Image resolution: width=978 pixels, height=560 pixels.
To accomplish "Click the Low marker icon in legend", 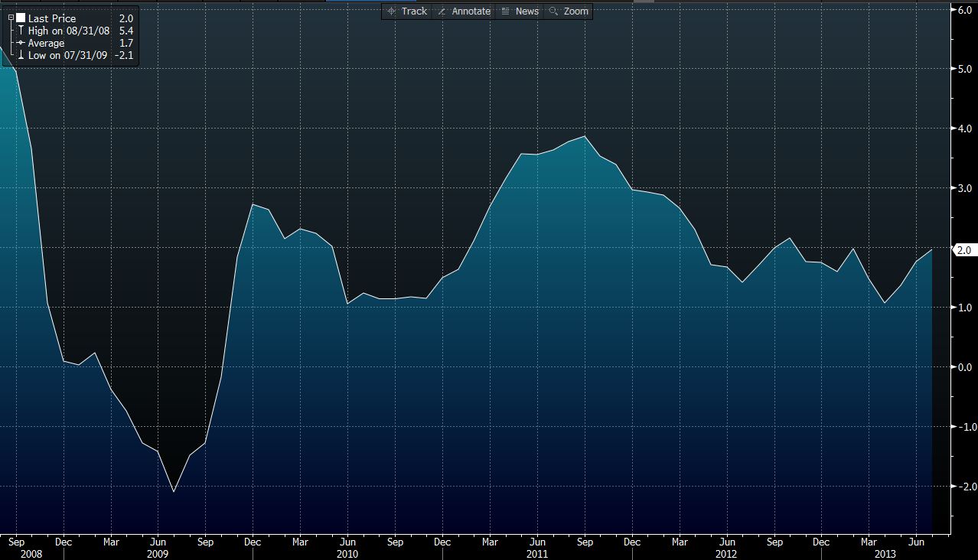I will point(21,55).
